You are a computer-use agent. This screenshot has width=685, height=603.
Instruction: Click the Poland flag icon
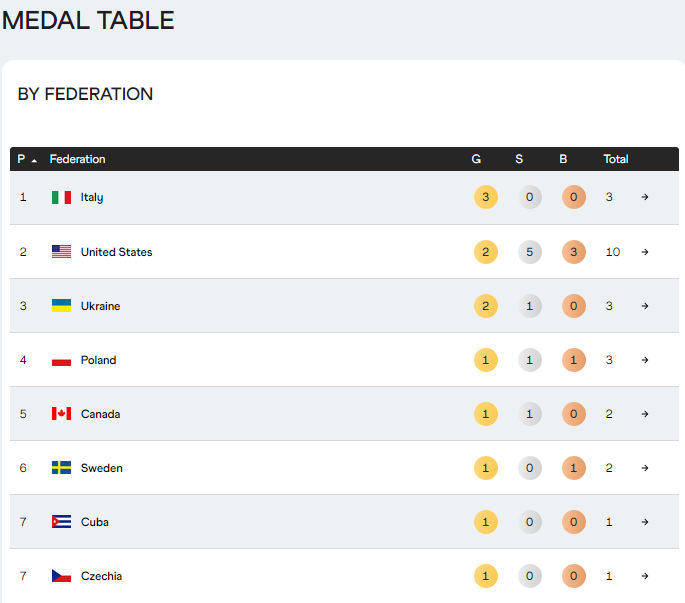[x=61, y=360]
